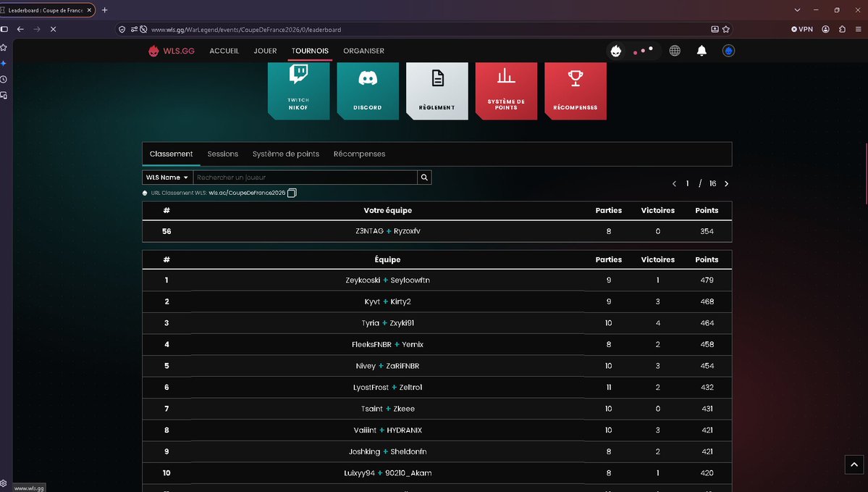Select the Tsaint + Zkeee team row
868x492 pixels.
tap(437, 409)
